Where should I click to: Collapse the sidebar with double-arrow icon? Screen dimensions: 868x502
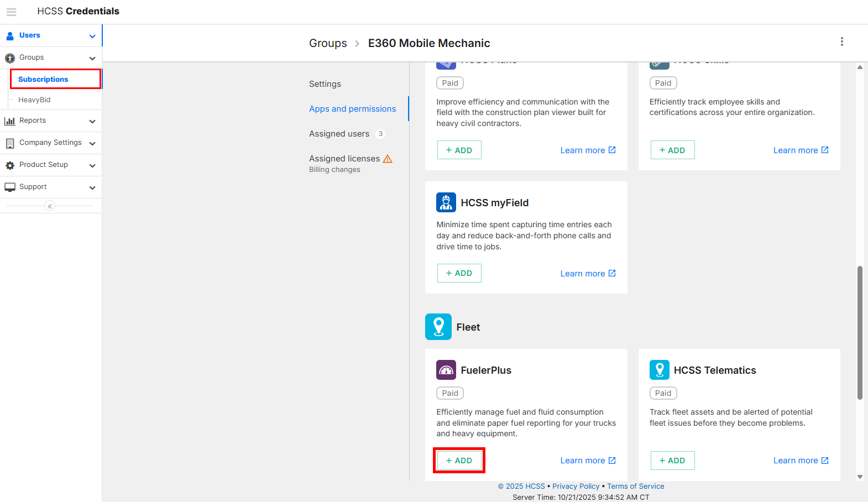tap(50, 206)
